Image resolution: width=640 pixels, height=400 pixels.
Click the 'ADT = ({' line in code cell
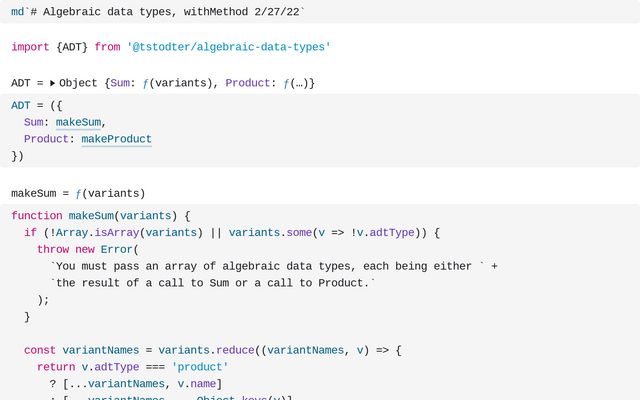click(x=36, y=106)
